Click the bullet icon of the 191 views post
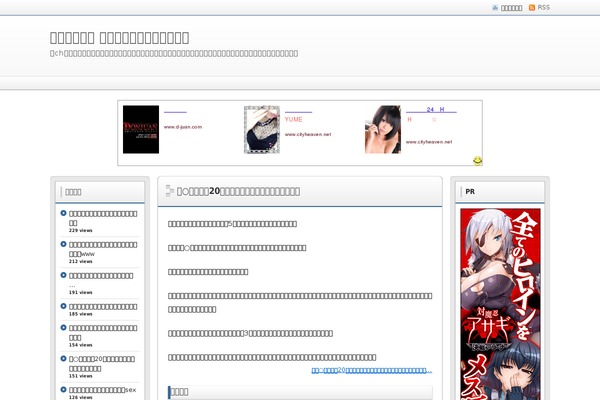 click(x=64, y=275)
